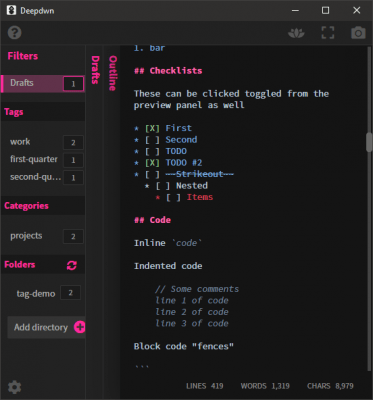
Task: Click the '## Code' heading
Action: tap(152, 220)
